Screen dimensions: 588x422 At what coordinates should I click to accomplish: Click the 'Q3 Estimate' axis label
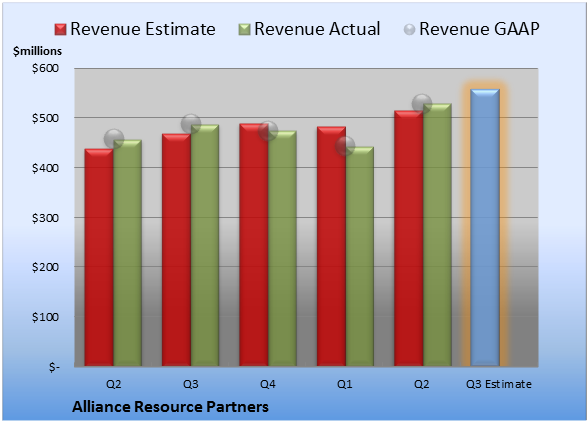[x=499, y=384]
